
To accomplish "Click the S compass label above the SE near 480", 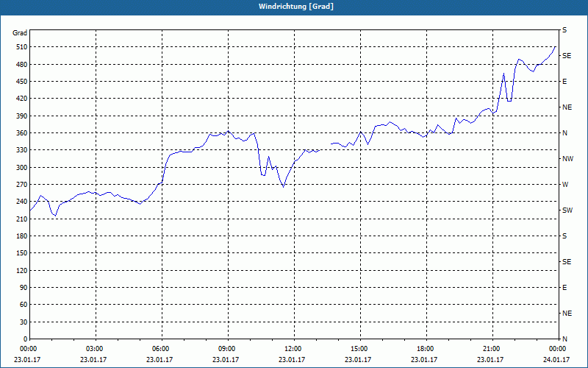I will (x=564, y=30).
